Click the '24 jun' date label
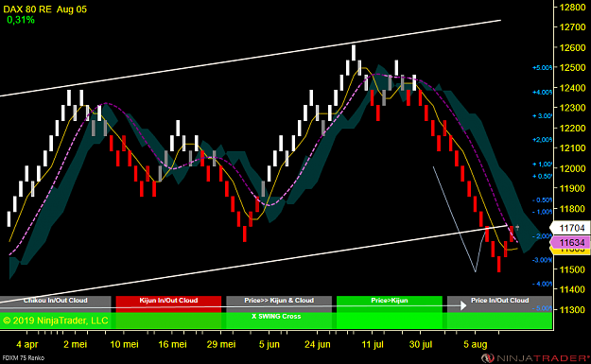The image size is (591, 364). (318, 344)
